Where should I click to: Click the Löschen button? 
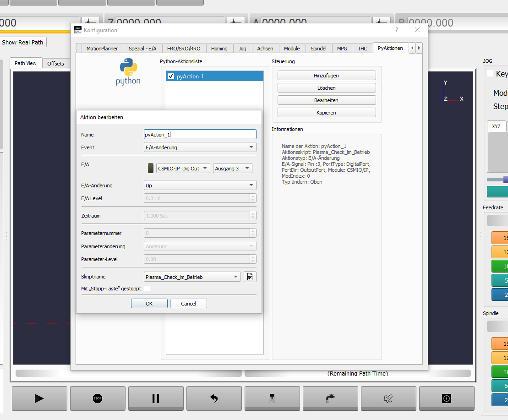[327, 88]
